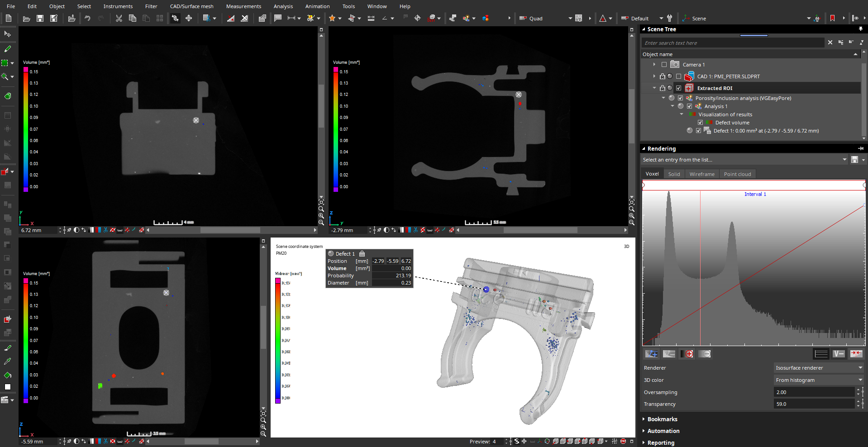Check the CAD 1: PMI_PETER.SLDPRT checkbox
Viewport: 868px width, 447px height.
click(678, 76)
